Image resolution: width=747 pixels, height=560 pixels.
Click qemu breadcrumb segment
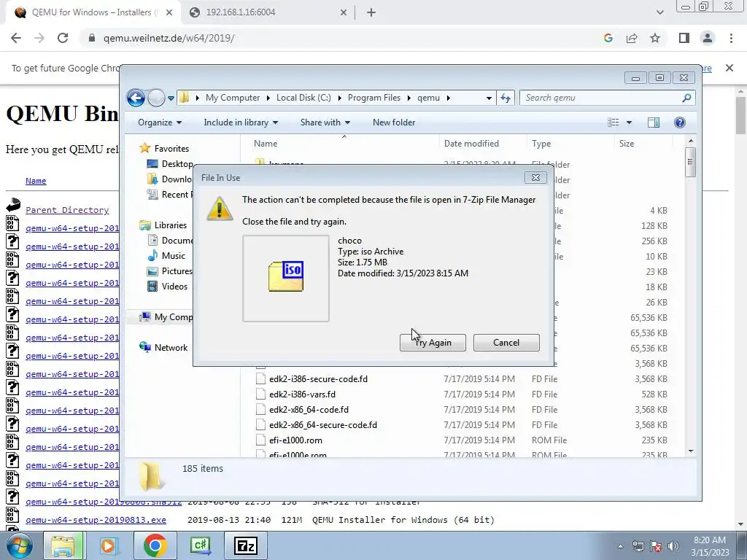[428, 98]
